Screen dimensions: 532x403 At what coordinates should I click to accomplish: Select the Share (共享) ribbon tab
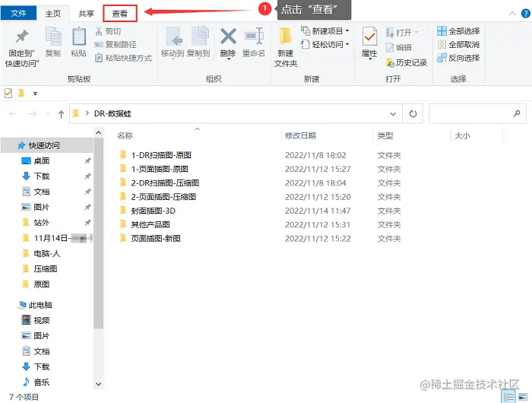click(x=86, y=14)
